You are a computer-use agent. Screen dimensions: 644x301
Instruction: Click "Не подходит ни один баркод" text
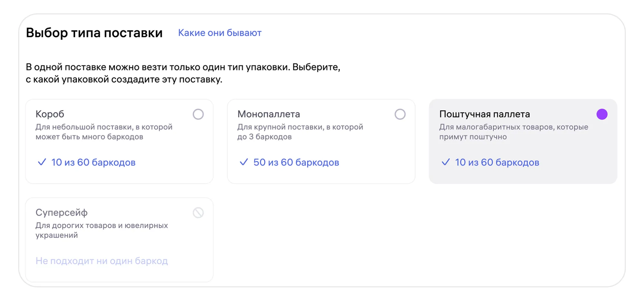click(x=102, y=261)
